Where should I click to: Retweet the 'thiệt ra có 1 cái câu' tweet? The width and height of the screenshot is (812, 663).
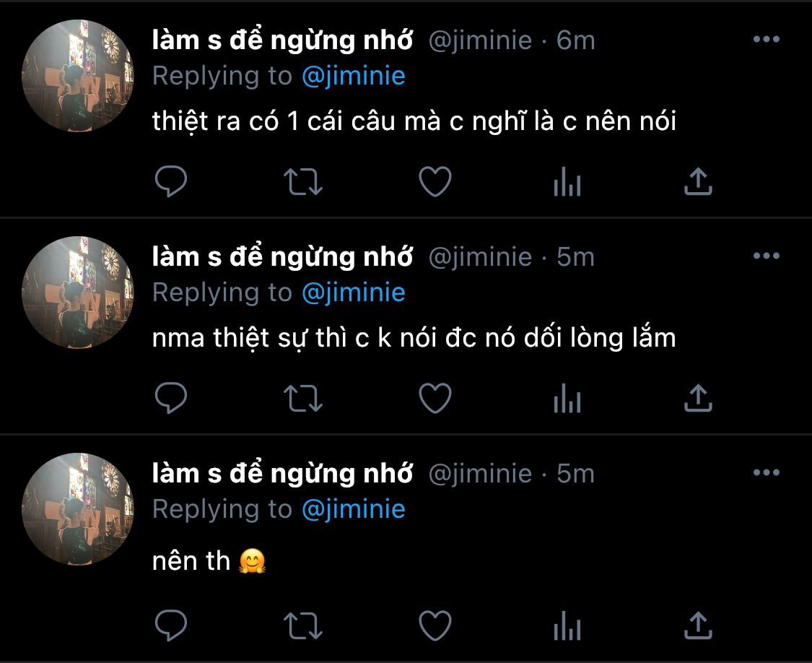303,181
